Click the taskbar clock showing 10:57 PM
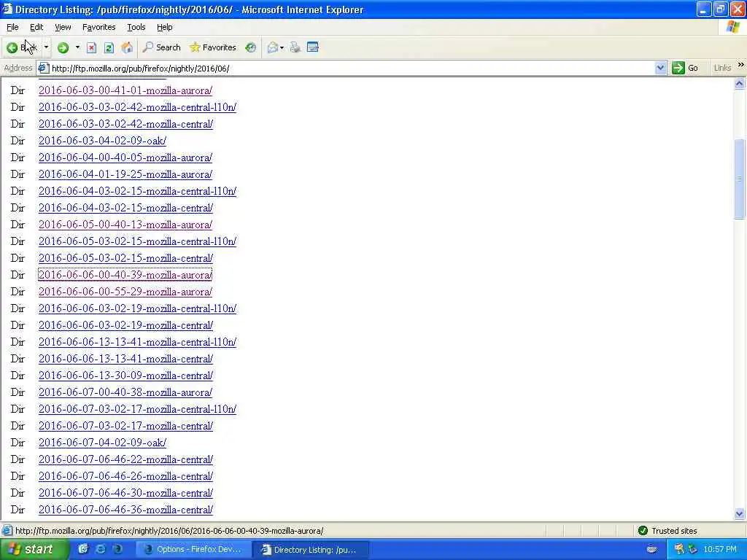The image size is (747, 560). 720,549
